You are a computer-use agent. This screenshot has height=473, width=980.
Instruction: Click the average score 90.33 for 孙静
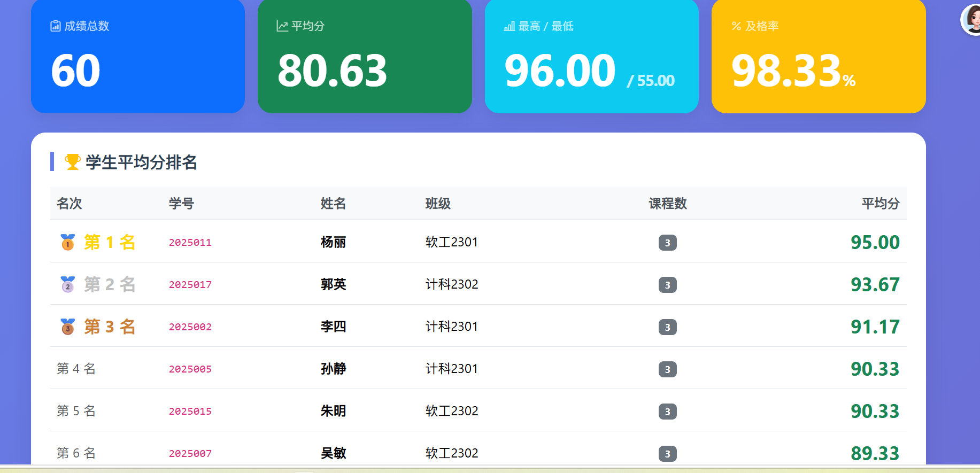point(875,369)
